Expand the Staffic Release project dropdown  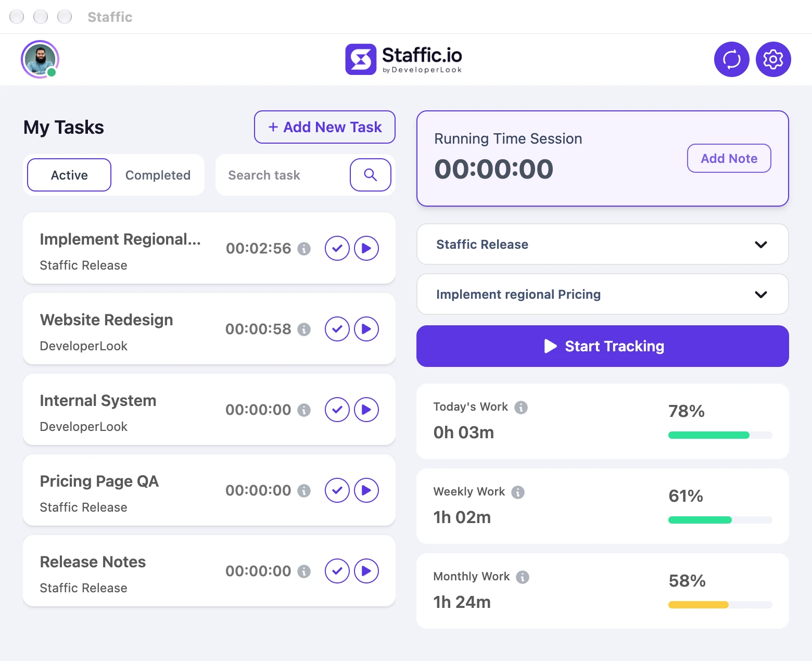[603, 244]
